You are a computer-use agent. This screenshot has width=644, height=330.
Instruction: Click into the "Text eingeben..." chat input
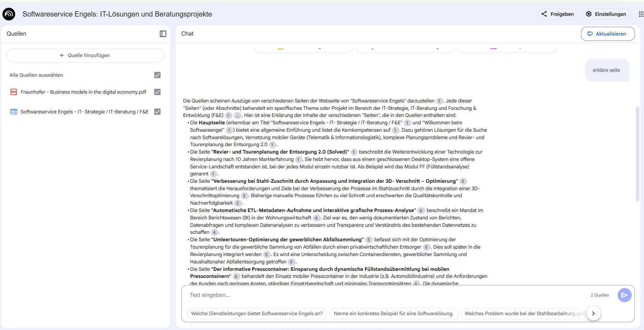click(x=387, y=295)
